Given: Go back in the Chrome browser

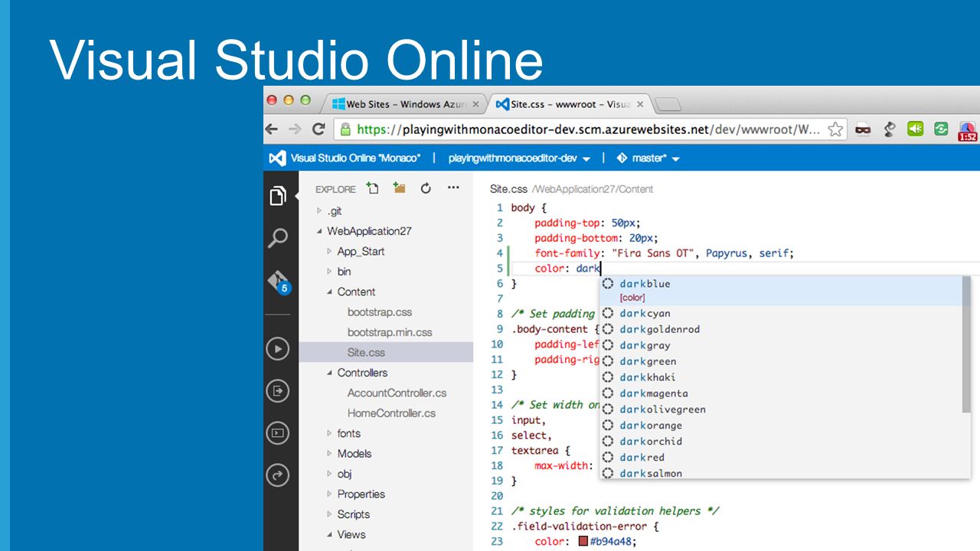Looking at the screenshot, I should (x=272, y=129).
